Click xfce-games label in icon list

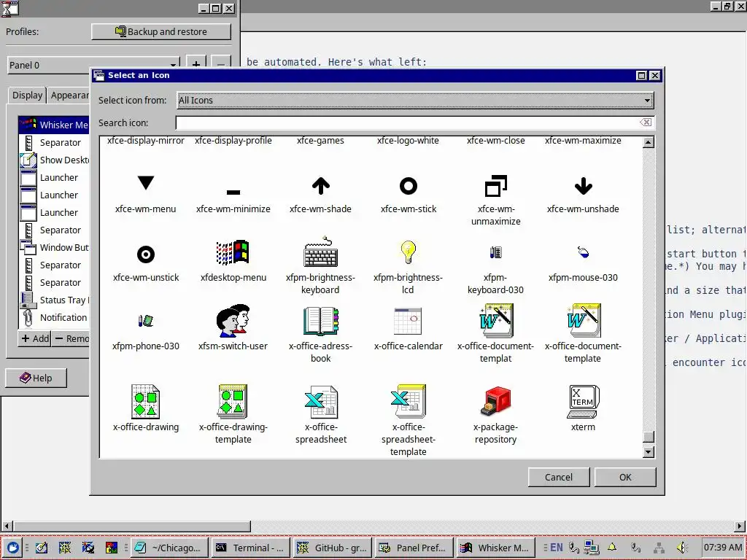[321, 141]
